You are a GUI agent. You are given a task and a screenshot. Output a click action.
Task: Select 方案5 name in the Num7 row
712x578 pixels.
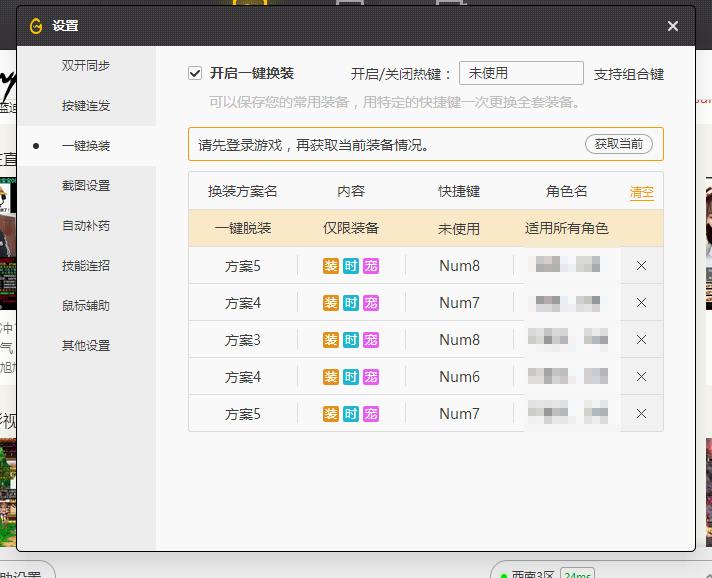point(243,415)
